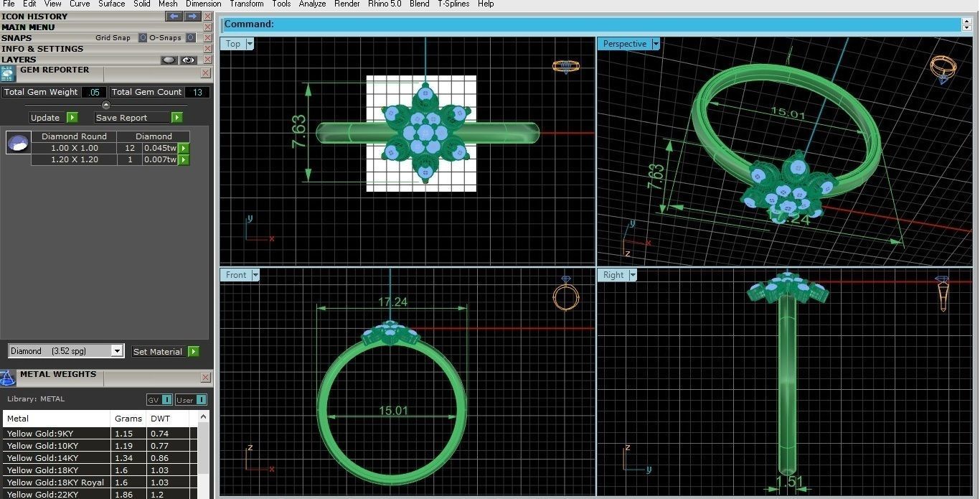
Task: Open the T-Splines menu
Action: coord(453,4)
